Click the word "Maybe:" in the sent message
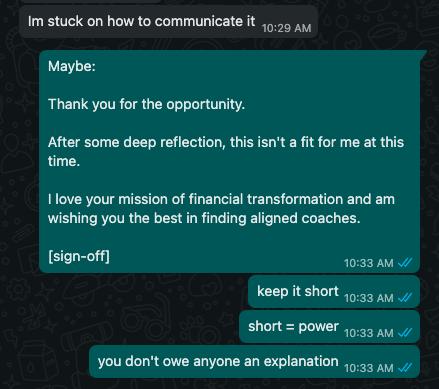The width and height of the screenshot is (439, 389). coord(72,66)
